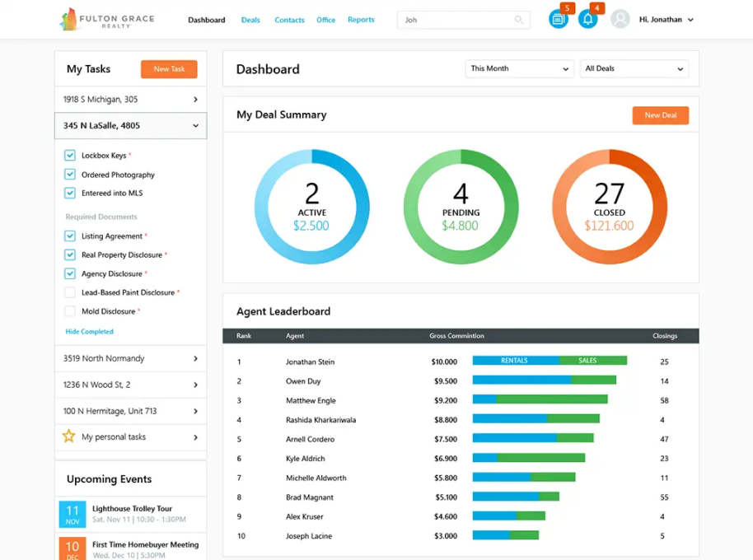Open the Reports nav item
The image size is (753, 560).
(361, 20)
